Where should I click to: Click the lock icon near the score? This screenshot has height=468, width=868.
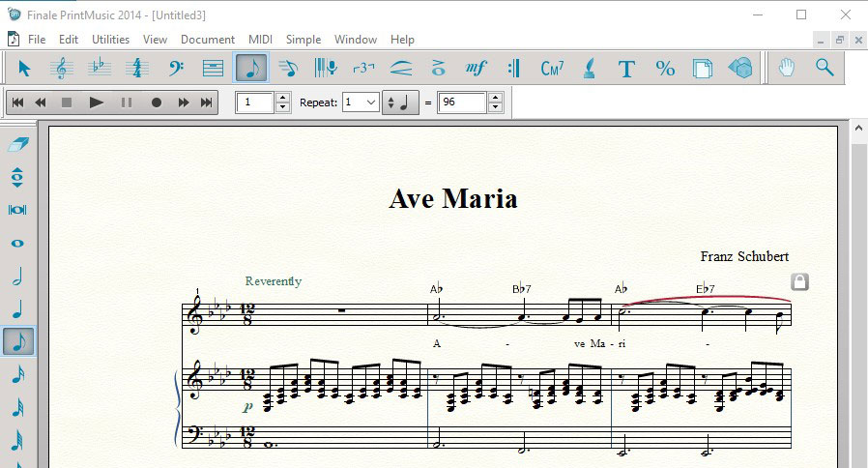pos(799,282)
